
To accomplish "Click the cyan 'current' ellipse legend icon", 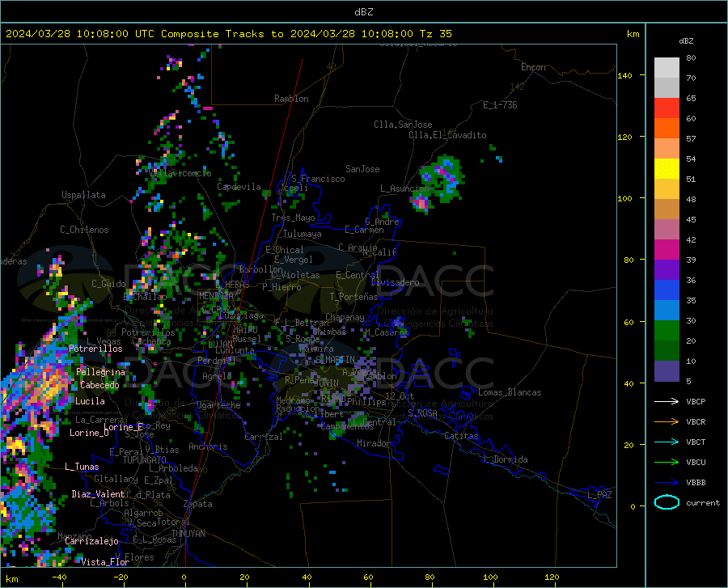I will tap(667, 502).
